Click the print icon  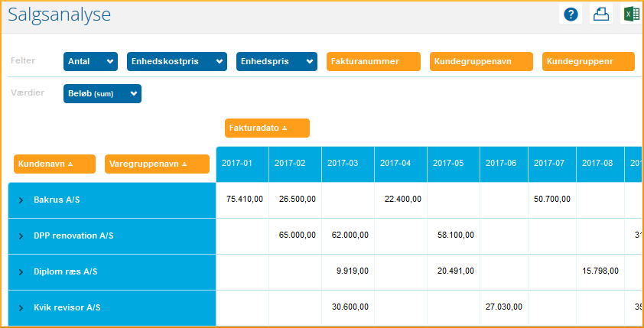click(x=601, y=15)
